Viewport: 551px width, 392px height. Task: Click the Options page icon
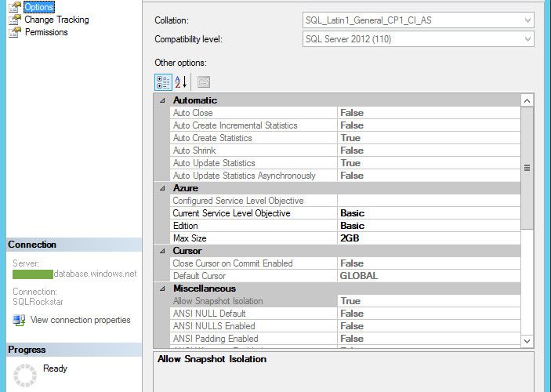15,7
